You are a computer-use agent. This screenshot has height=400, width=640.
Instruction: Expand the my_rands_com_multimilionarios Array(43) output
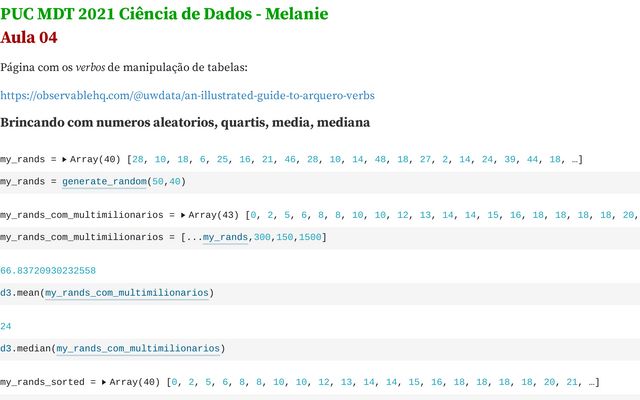click(182, 215)
